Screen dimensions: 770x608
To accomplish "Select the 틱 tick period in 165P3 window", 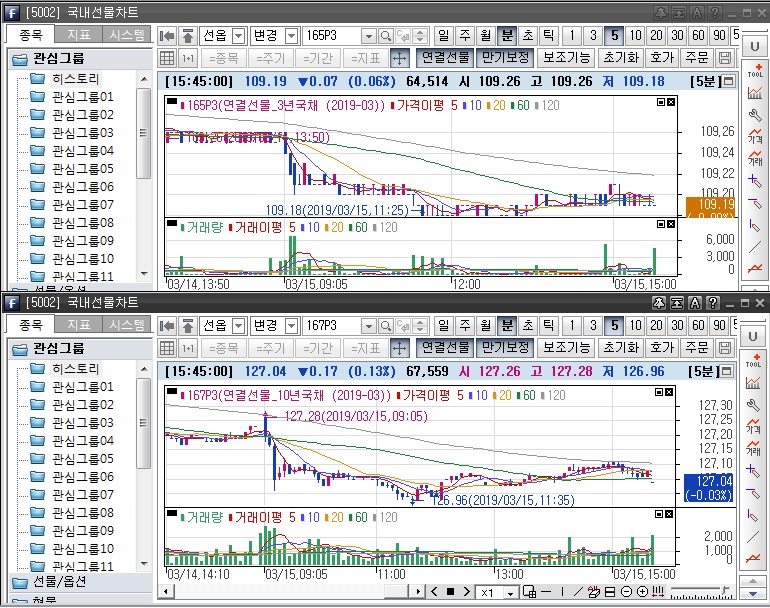I will point(549,35).
